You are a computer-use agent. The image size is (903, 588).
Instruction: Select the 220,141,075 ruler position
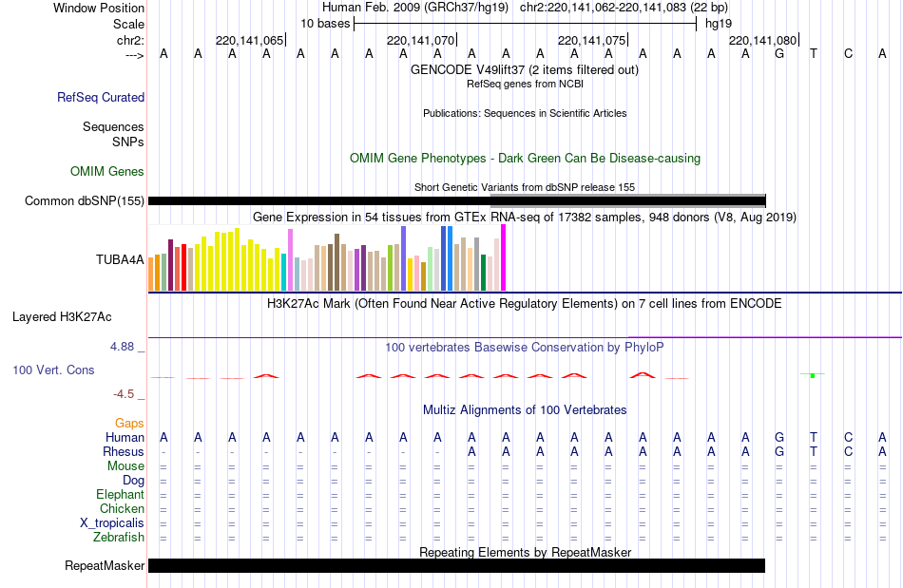(591, 40)
